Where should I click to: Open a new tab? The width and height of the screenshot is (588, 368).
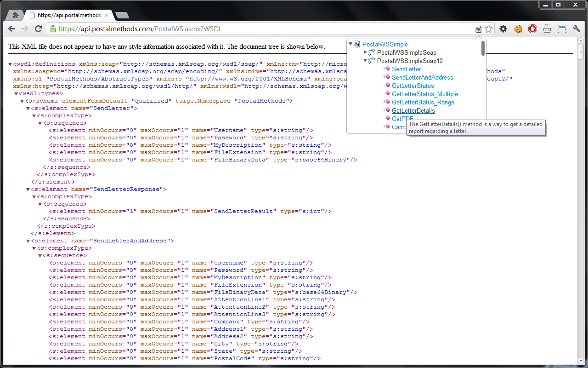click(x=122, y=15)
